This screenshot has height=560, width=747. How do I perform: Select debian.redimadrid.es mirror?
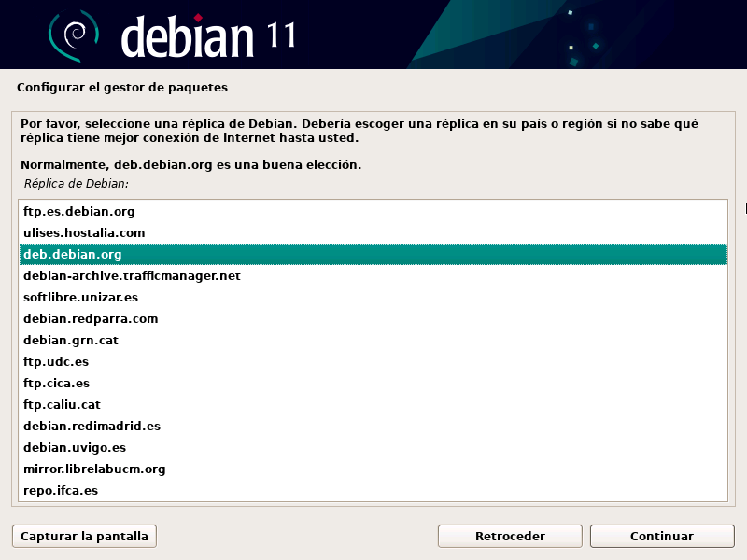click(x=92, y=427)
